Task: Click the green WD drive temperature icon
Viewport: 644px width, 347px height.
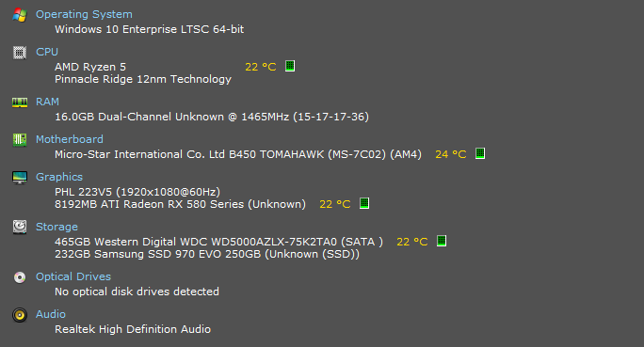Action: (x=442, y=241)
